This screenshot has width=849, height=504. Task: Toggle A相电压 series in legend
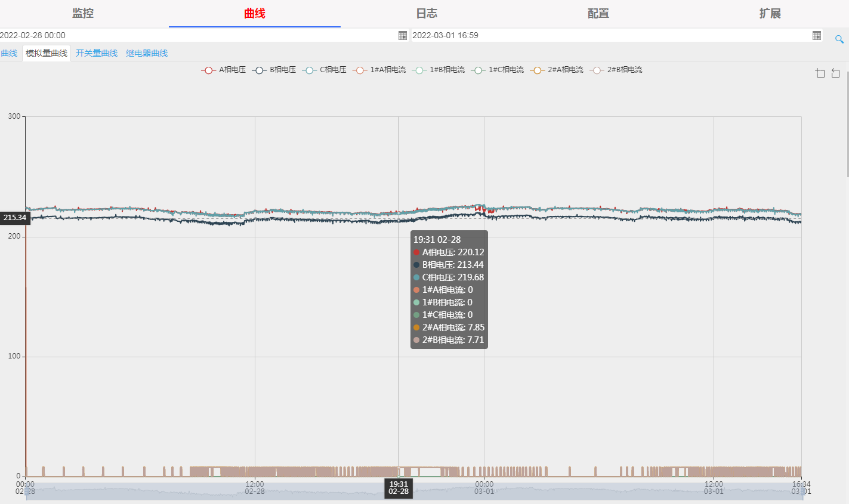pos(224,70)
